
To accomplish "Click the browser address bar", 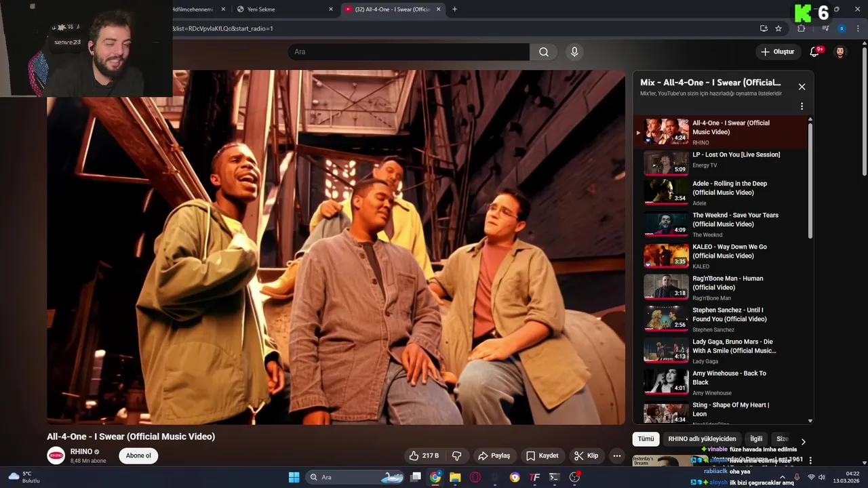I will tap(461, 28).
